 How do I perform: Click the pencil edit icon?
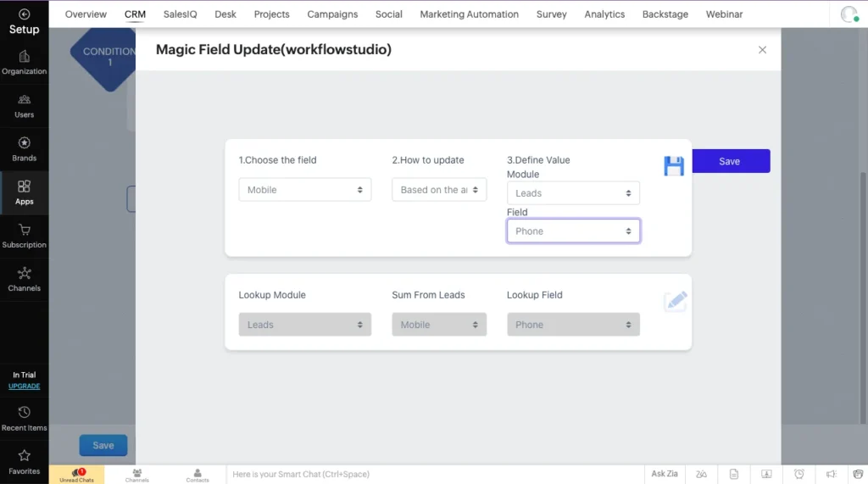coord(676,301)
